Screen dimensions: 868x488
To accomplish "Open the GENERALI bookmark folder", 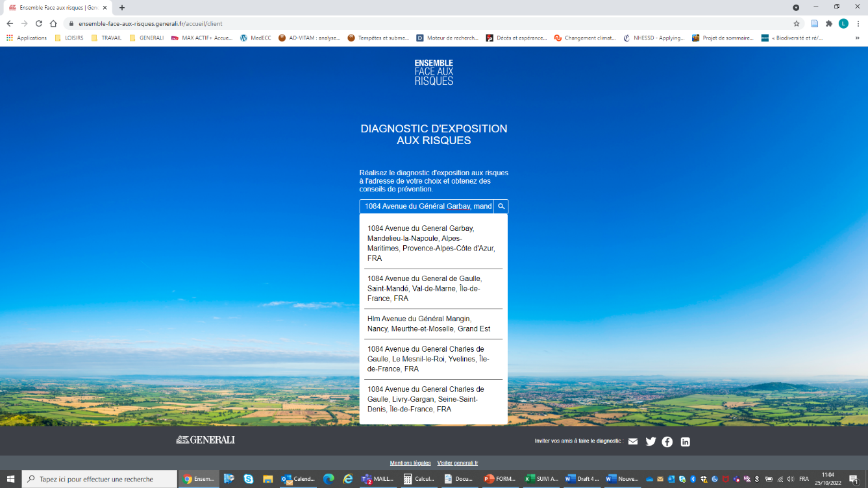I will (x=147, y=38).
